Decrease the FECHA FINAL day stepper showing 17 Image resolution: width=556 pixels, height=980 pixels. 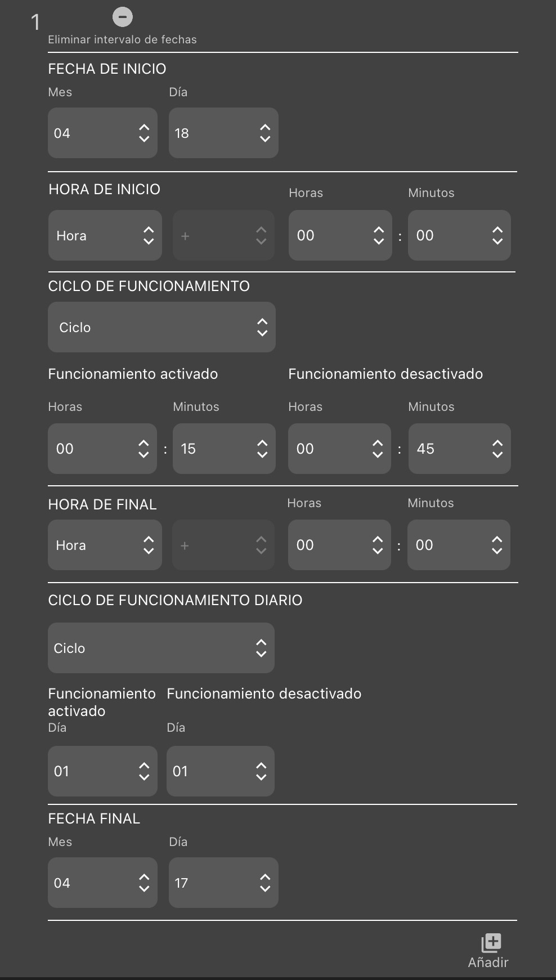tap(266, 889)
